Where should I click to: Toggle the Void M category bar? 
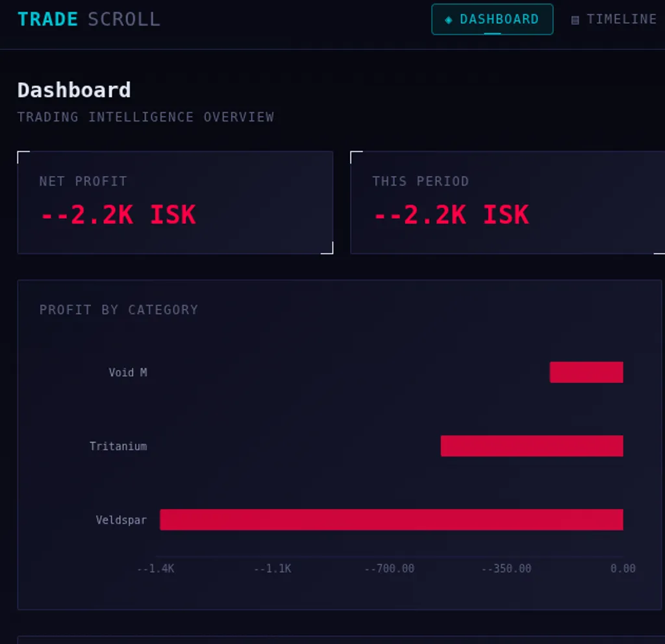[586, 372]
